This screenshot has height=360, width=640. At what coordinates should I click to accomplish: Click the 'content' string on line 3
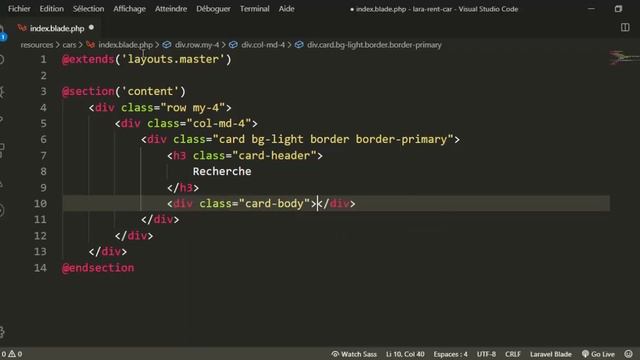(150, 91)
